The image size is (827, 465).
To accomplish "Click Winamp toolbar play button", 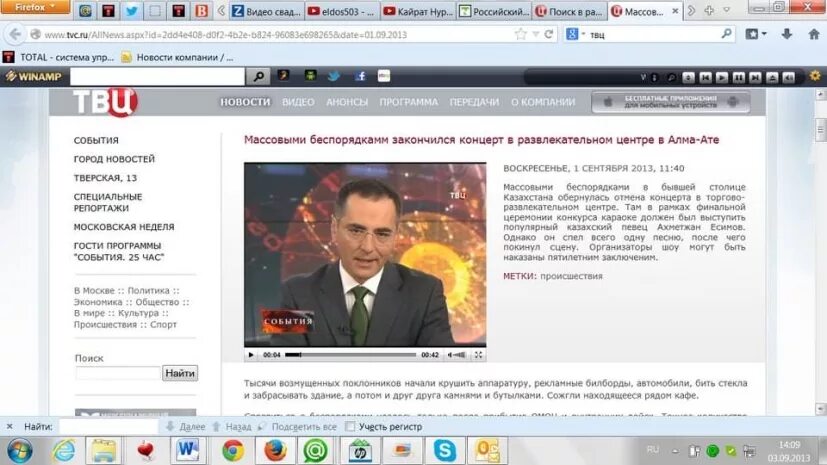I will 722,78.
